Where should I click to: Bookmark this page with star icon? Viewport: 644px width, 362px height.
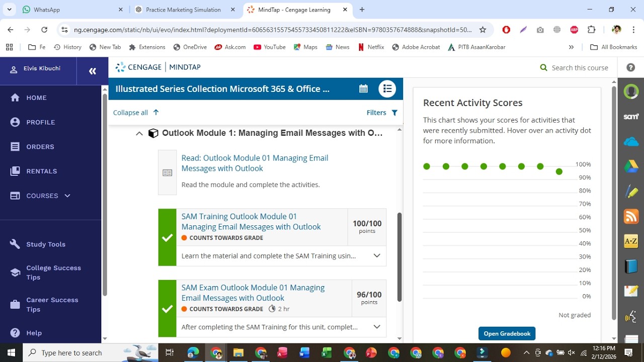(482, 30)
